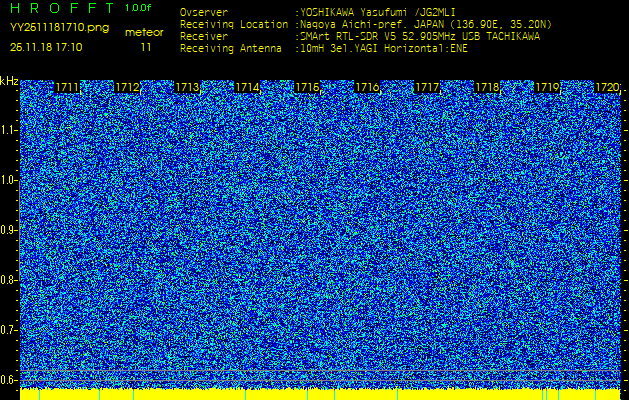This screenshot has width=629, height=400.
Task: Click the observer name YOSHIKAWA Yasufumi /JG2MLI
Action: click(x=377, y=12)
